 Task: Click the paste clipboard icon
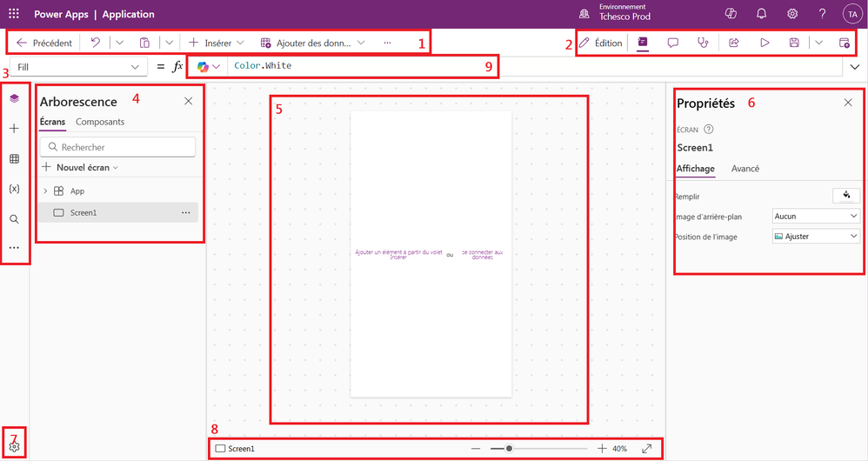(x=144, y=43)
